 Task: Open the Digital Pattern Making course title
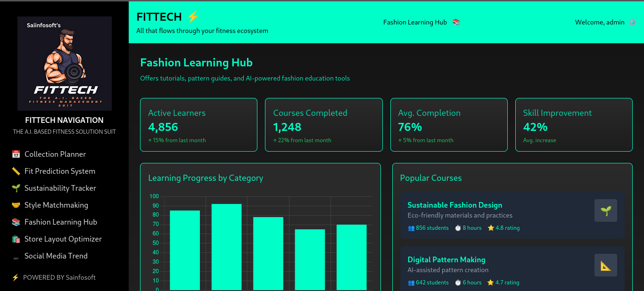[x=446, y=260]
